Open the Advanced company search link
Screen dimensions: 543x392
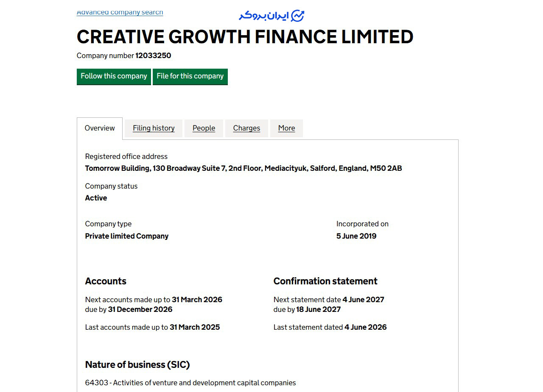pyautogui.click(x=120, y=12)
